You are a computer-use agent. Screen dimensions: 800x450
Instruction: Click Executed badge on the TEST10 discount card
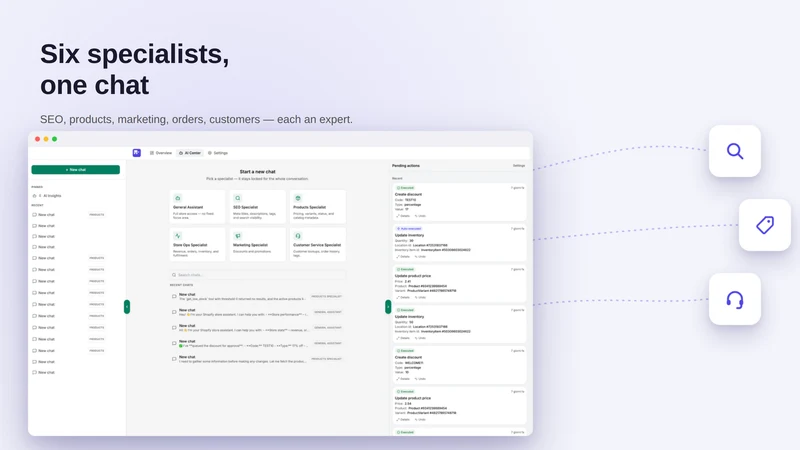(406, 188)
